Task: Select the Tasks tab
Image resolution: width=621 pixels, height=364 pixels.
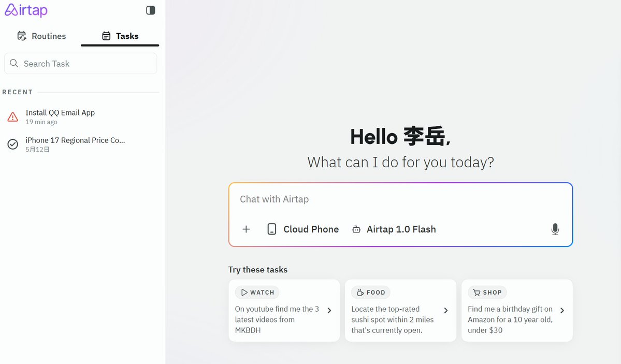Action: point(120,36)
